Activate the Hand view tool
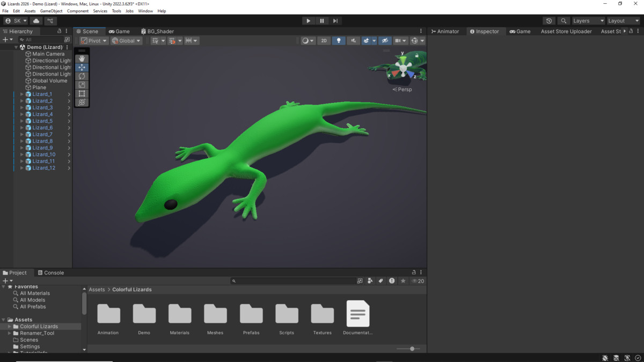Viewport: 644px width, 362px height. 81,58
